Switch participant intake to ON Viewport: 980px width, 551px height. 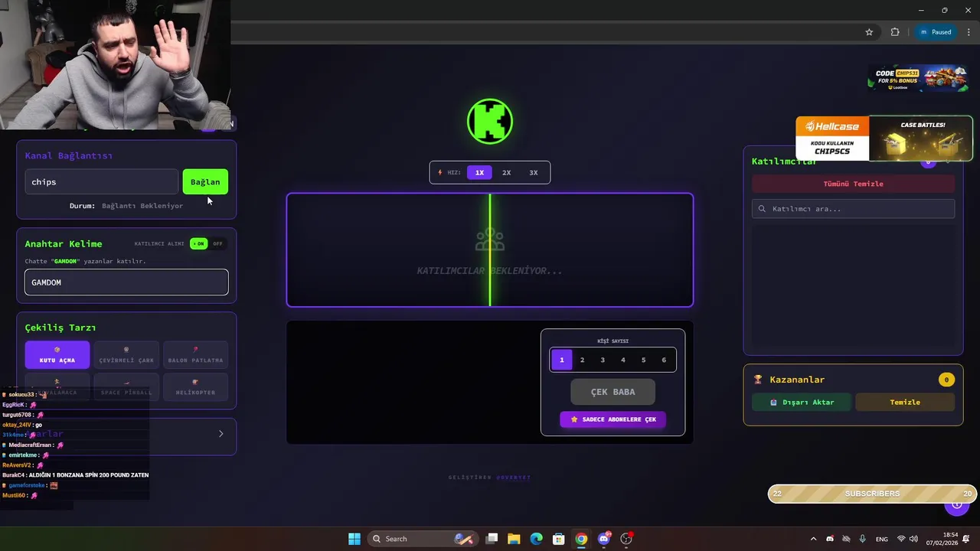click(198, 244)
